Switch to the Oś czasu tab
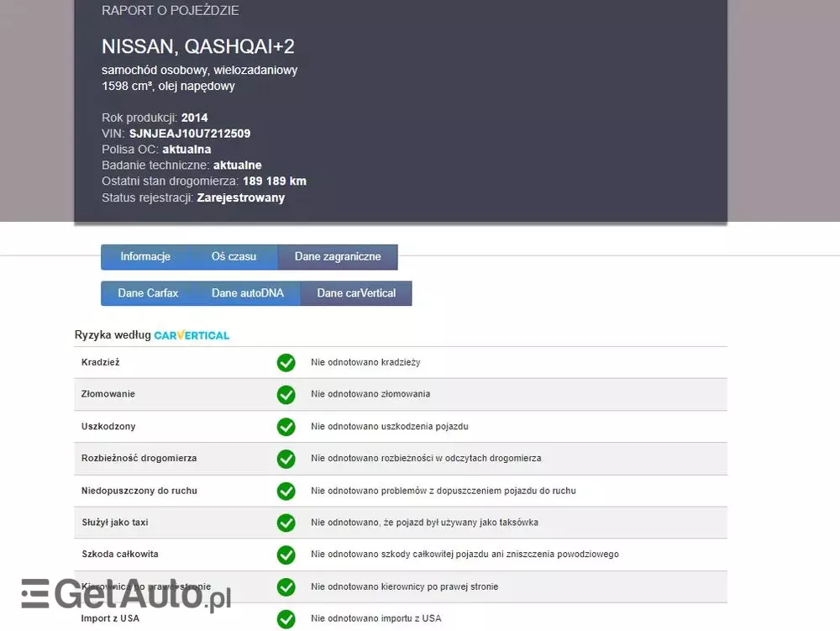This screenshot has height=631, width=840. (x=234, y=256)
